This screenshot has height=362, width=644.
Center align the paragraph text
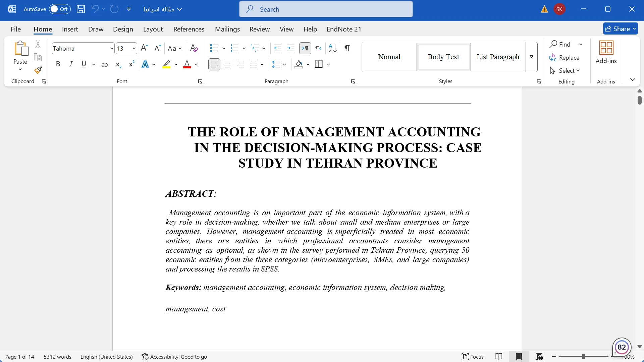[227, 64]
